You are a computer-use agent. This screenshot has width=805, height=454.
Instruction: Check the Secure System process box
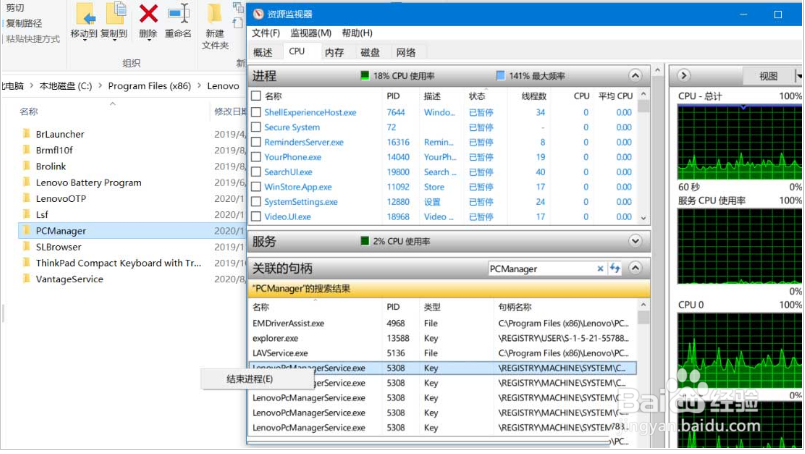coord(256,127)
